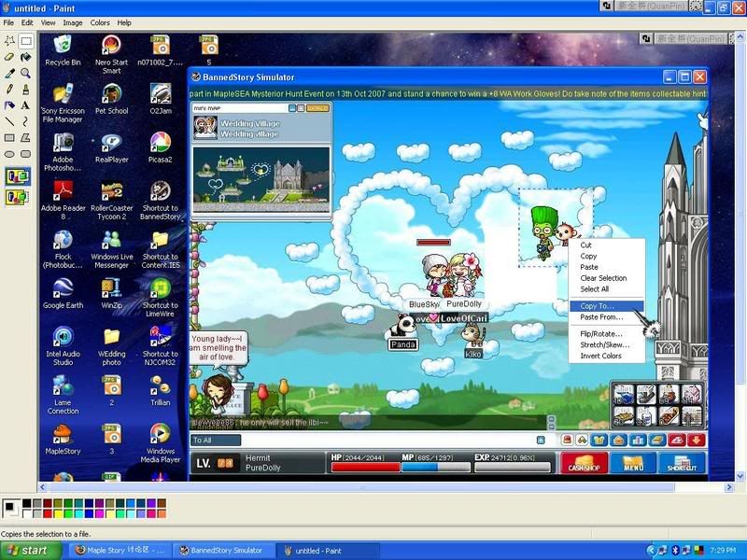Choose the Ellipse shape tool
This screenshot has height=560, width=747.
(x=9, y=154)
